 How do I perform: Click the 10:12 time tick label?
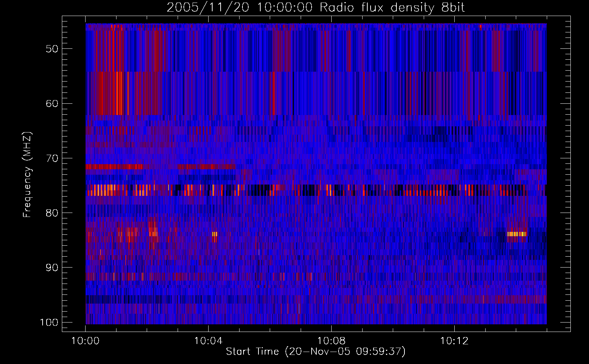pyautogui.click(x=454, y=341)
